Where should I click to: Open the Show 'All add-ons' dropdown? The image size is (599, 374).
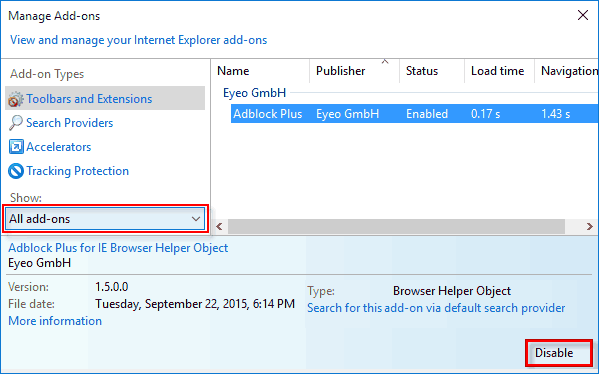tap(105, 219)
